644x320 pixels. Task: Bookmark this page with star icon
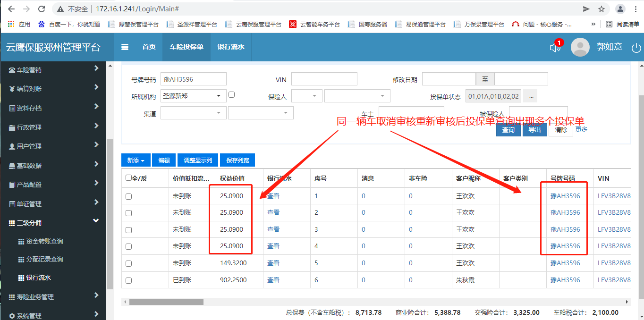point(602,9)
